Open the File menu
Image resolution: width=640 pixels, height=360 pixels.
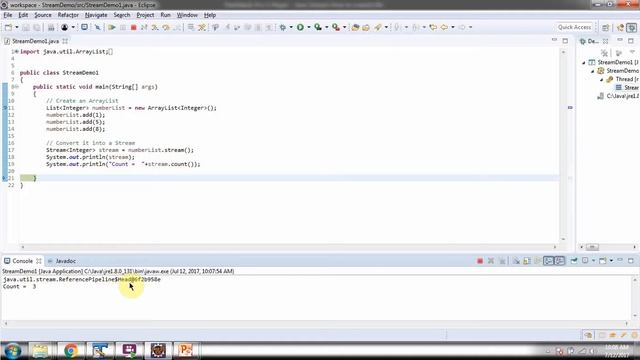[x=8, y=15]
